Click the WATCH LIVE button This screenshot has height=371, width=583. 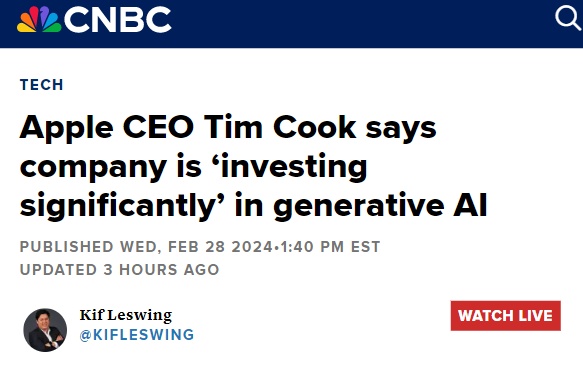[505, 316]
